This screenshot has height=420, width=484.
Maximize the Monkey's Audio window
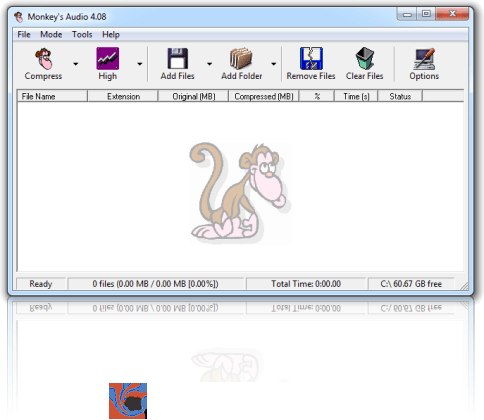[x=426, y=14]
